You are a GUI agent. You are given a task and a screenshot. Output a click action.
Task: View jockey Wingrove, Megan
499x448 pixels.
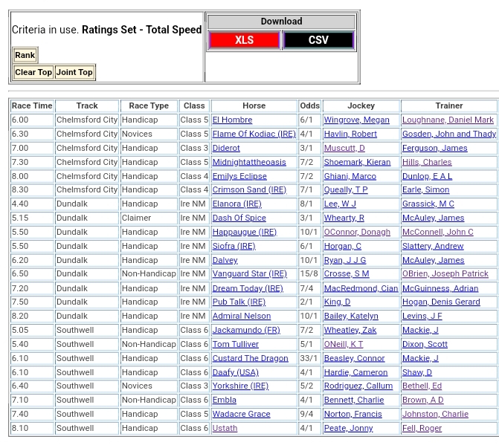(356, 120)
